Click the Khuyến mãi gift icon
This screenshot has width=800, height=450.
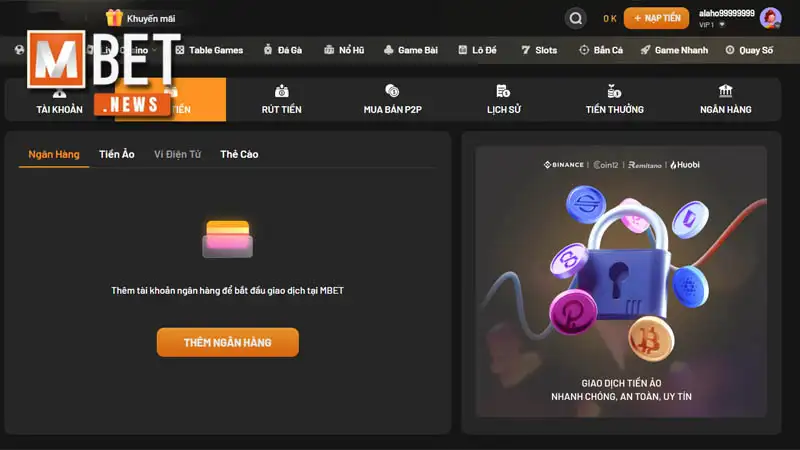pos(114,18)
